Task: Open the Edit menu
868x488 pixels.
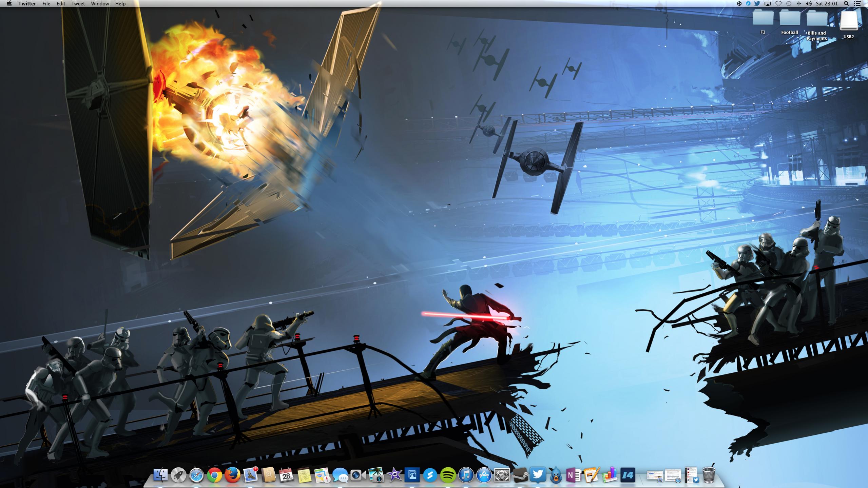Action: click(61, 3)
